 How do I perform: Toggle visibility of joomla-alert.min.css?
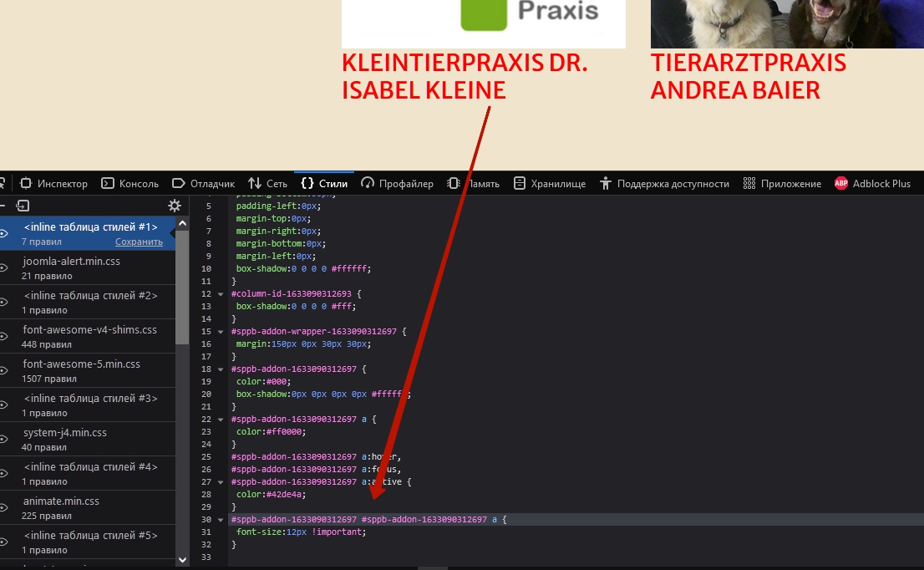4,267
